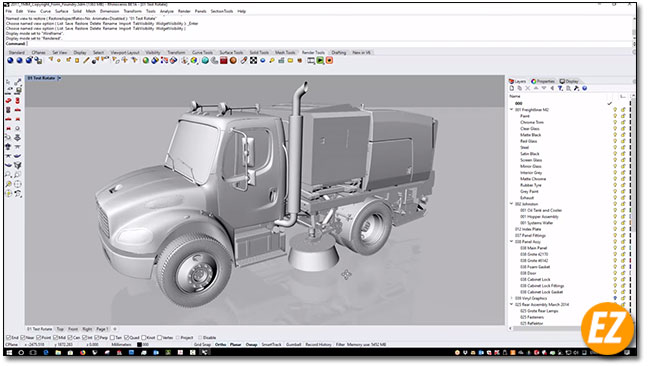Switch to the Mesh Tools toolbar tab
The height and width of the screenshot is (366, 650).
tap(285, 53)
